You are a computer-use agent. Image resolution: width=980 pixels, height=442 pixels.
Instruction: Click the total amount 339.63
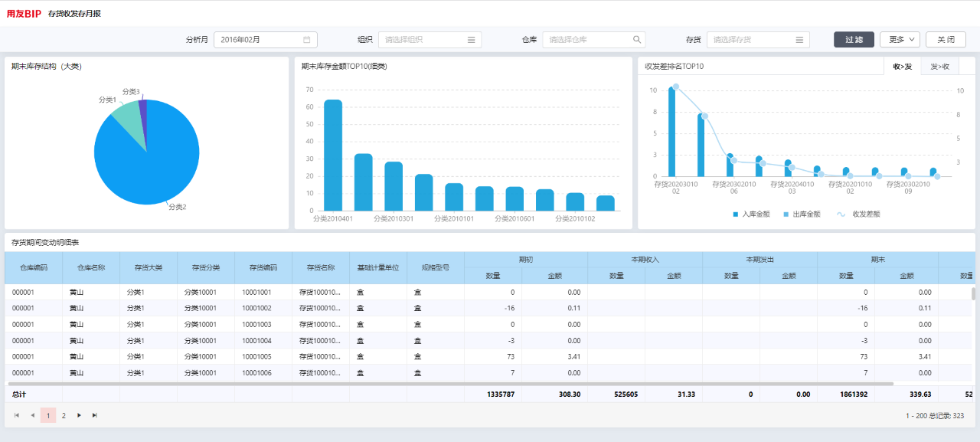(920, 394)
